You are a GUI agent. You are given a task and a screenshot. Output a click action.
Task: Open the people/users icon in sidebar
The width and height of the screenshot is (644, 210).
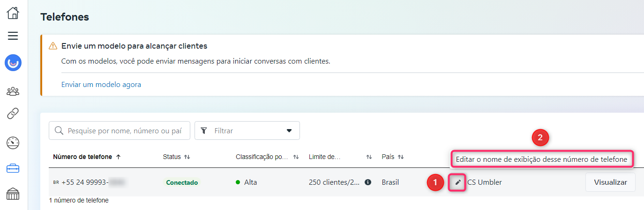coord(13,91)
